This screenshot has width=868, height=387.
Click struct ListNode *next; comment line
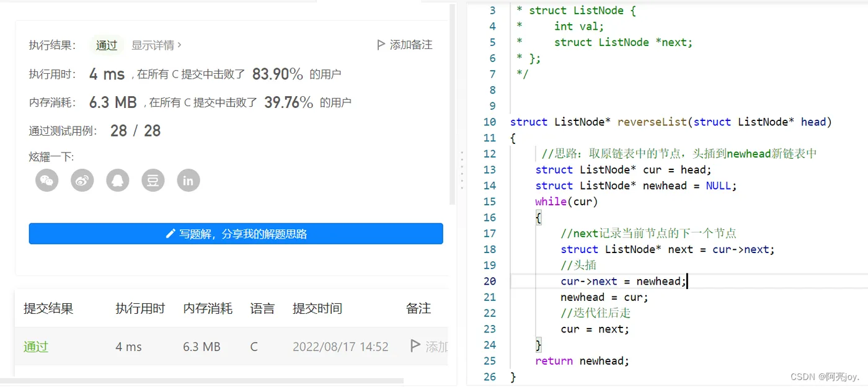point(623,42)
